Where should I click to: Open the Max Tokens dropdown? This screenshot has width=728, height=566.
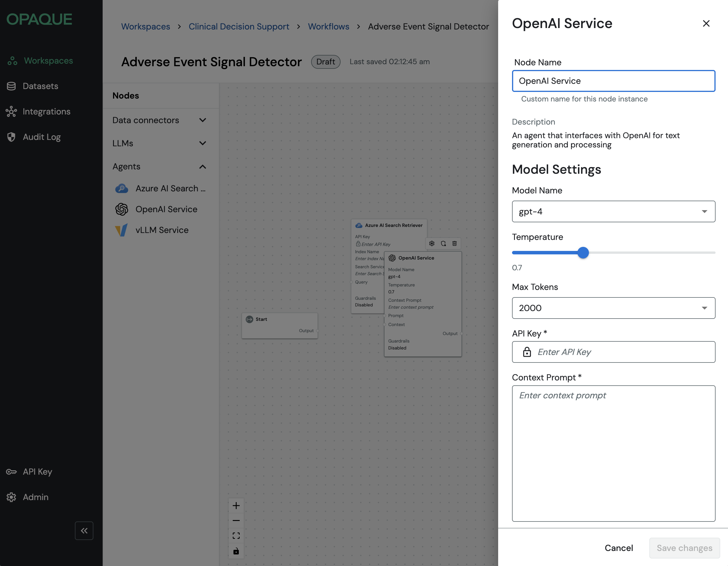613,308
